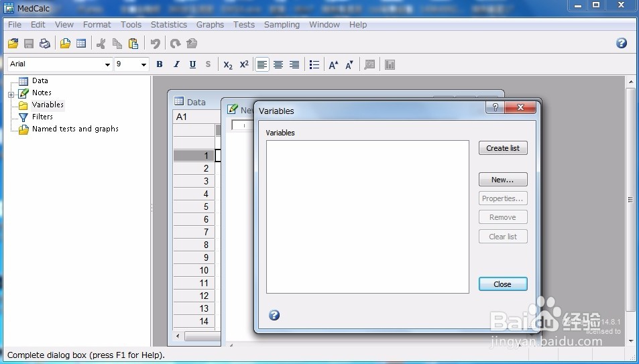This screenshot has width=639, height=364.
Task: Open the Help menu
Action: pos(358,24)
